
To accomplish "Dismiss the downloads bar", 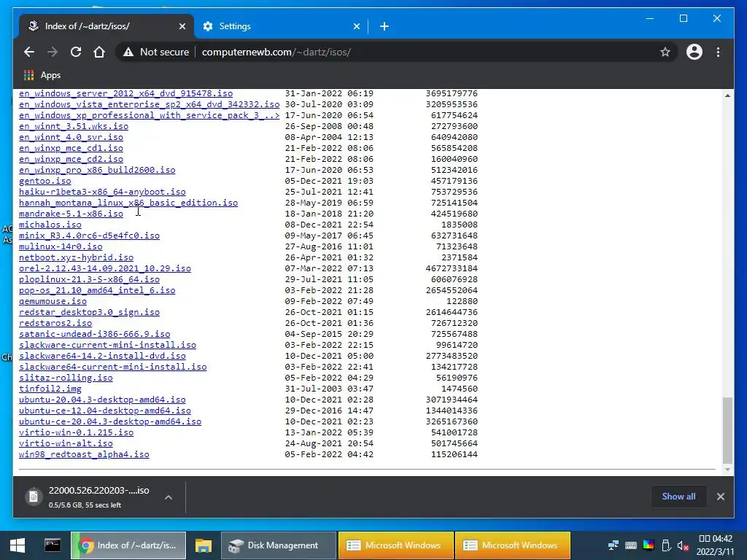I will click(x=720, y=497).
